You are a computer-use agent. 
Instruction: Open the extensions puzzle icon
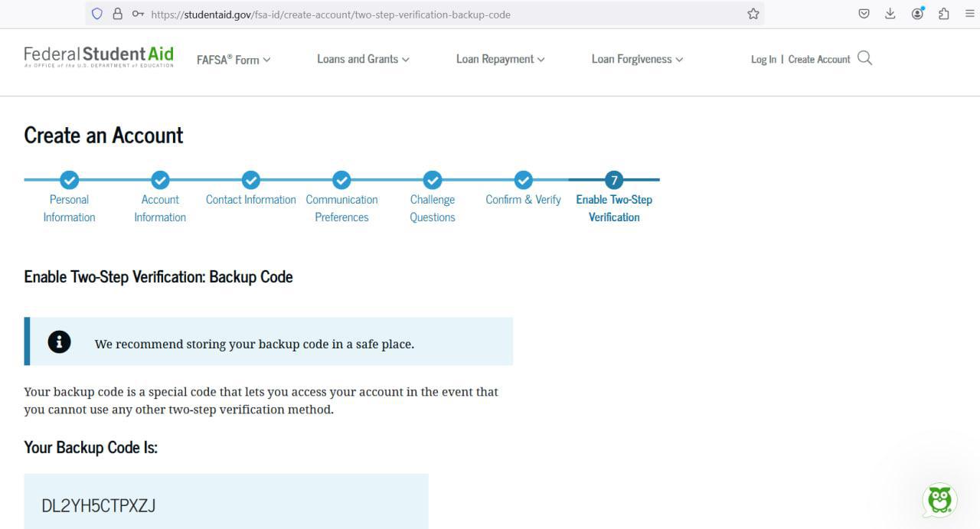point(943,14)
